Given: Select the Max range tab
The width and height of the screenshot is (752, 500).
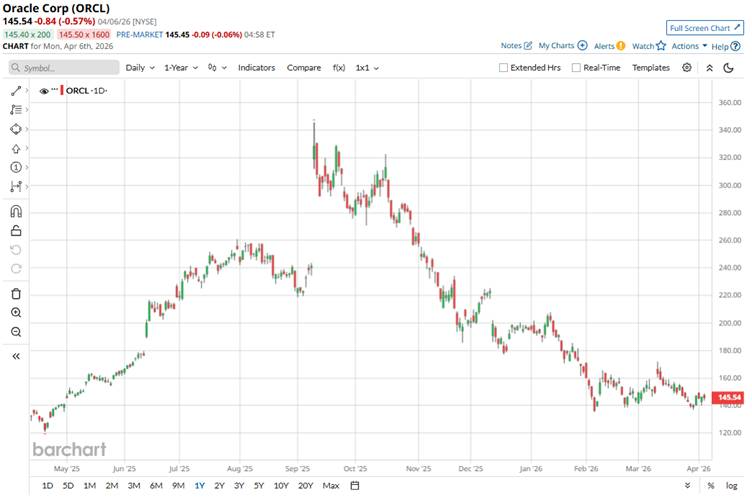Looking at the screenshot, I should point(331,486).
